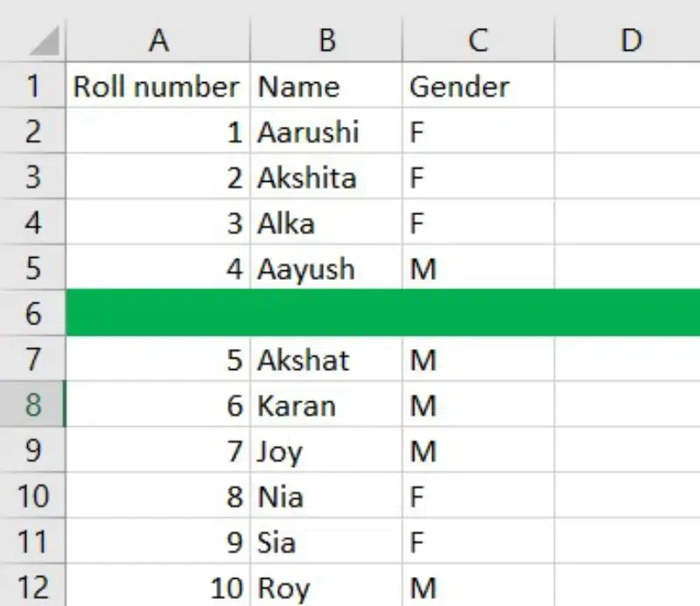The image size is (700, 606).
Task: Click the cell containing Karan
Action: click(326, 406)
